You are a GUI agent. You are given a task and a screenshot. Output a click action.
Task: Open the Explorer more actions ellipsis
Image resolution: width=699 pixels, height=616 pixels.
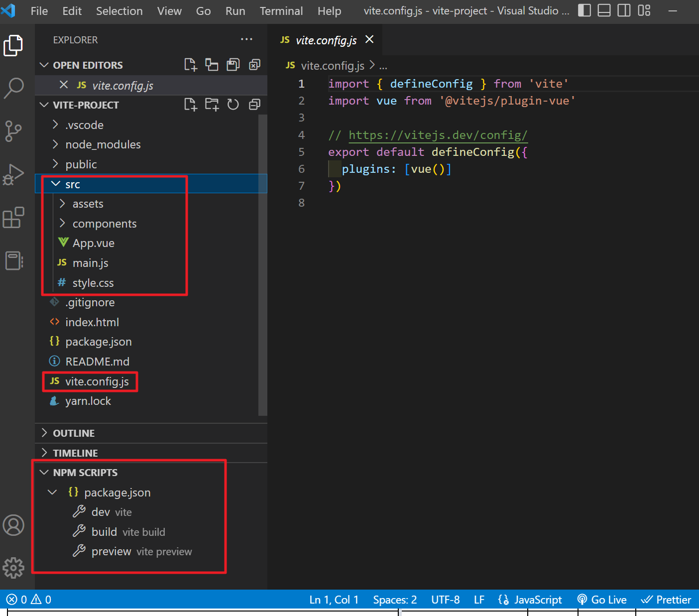(x=246, y=39)
